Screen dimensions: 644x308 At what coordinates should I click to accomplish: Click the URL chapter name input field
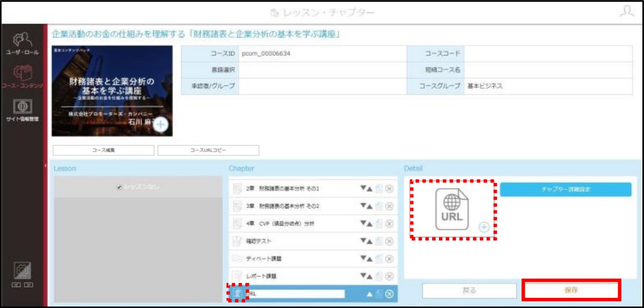[295, 294]
